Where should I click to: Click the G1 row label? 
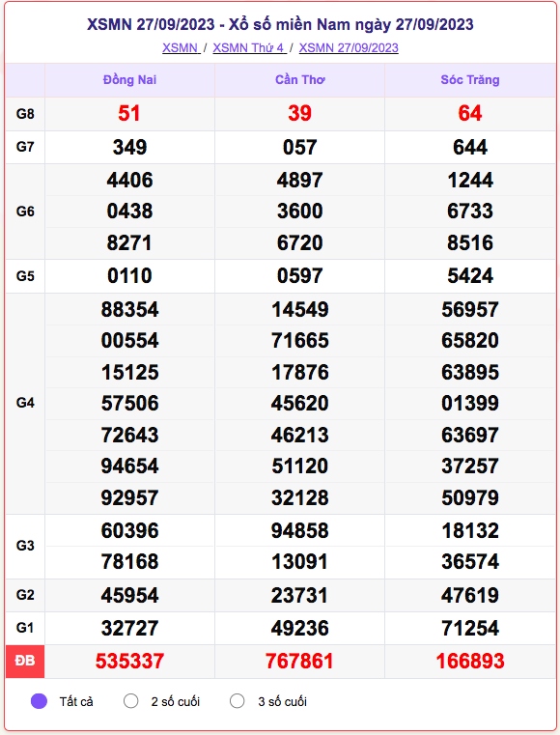click(x=25, y=628)
